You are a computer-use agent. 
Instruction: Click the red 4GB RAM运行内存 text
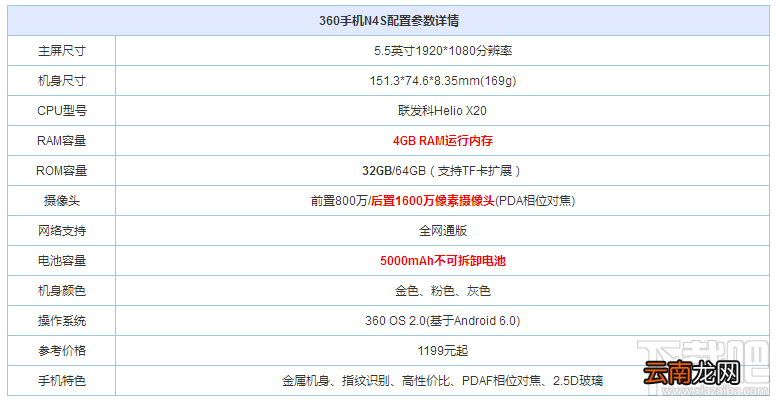tap(443, 141)
